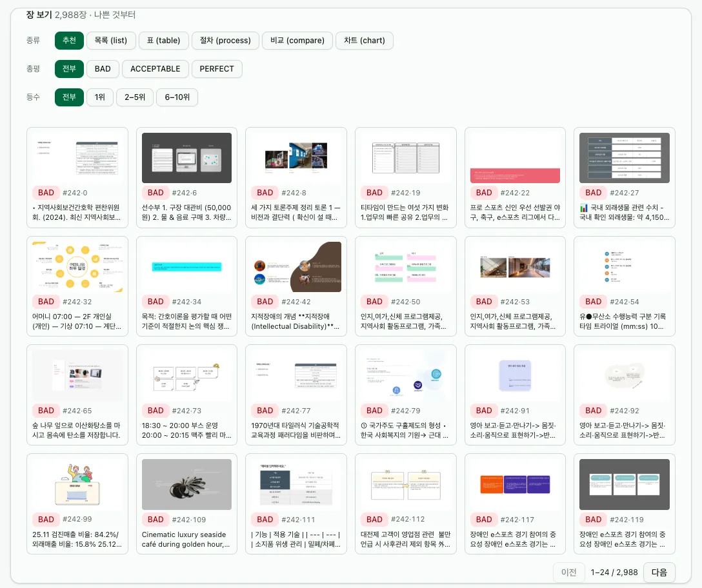This screenshot has height=588, width=702.
Task: Select the 1위 rank filter
Action: click(100, 97)
